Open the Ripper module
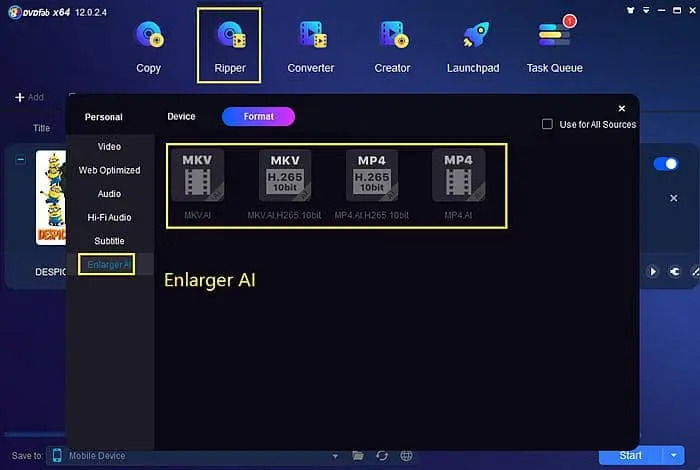This screenshot has width=700, height=470. pyautogui.click(x=229, y=46)
